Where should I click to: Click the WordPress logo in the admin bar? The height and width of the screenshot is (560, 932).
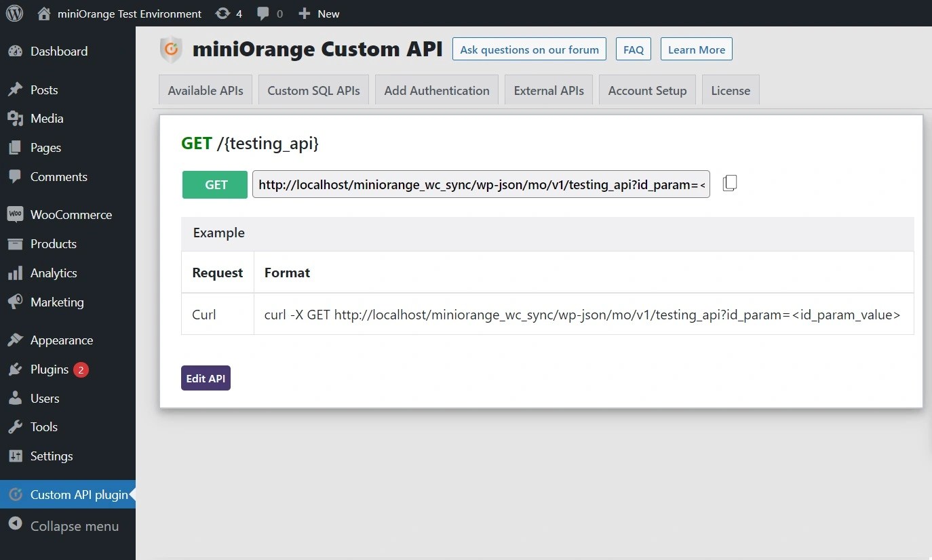click(x=14, y=13)
